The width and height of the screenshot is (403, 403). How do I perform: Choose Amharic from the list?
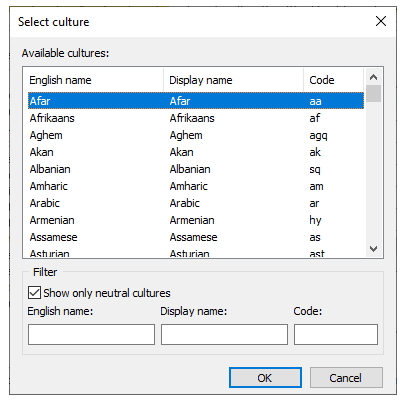point(196,186)
